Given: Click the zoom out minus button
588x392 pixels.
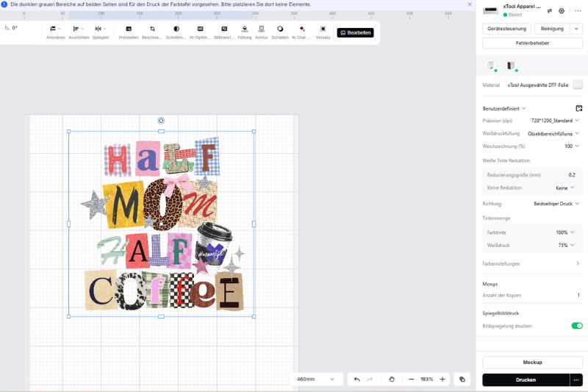Looking at the screenshot, I should coord(411,379).
